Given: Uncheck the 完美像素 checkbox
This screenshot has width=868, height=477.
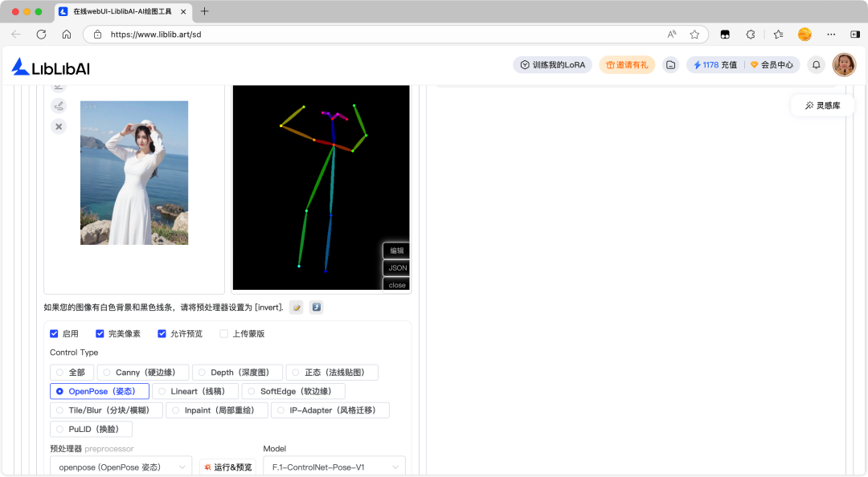Looking at the screenshot, I should pyautogui.click(x=100, y=334).
